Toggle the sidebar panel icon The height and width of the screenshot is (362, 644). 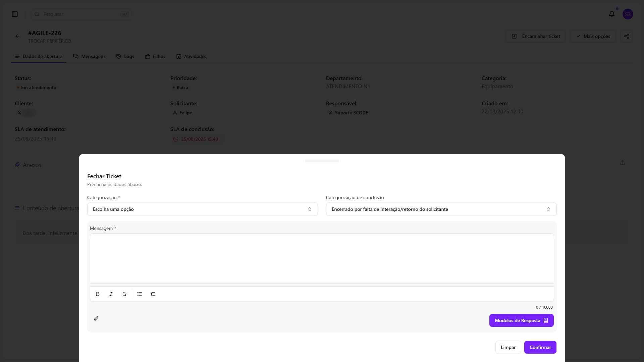click(x=15, y=14)
